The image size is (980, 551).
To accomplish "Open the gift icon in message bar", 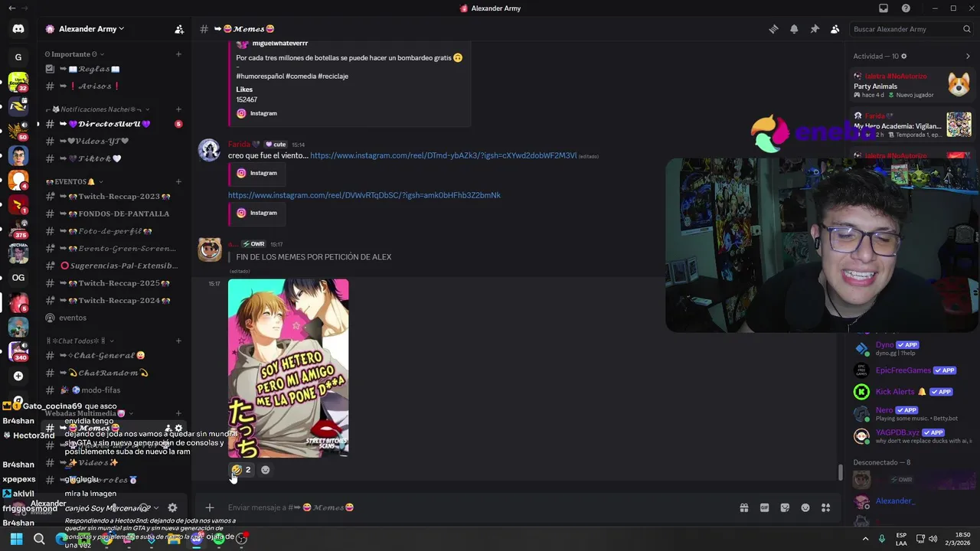I will click(743, 507).
